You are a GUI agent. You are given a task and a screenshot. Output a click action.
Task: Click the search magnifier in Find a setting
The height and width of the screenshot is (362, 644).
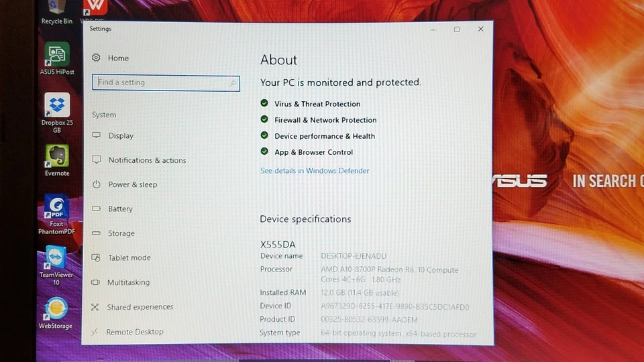(x=233, y=83)
